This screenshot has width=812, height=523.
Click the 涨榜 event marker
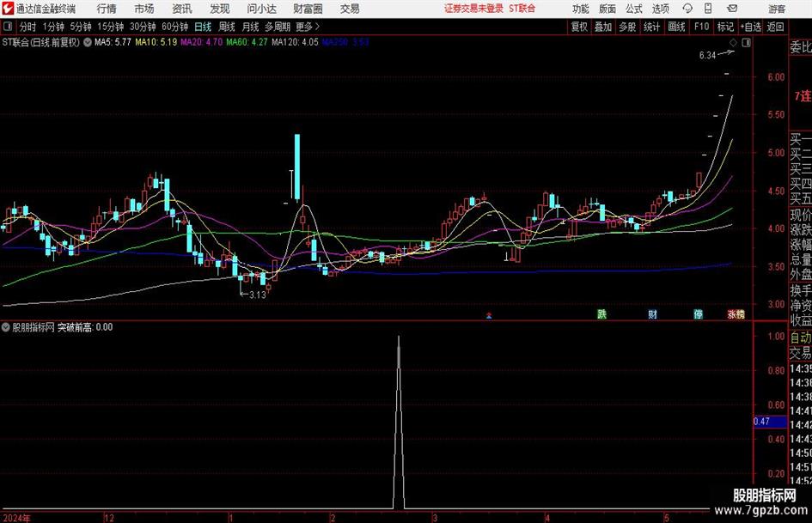[736, 313]
